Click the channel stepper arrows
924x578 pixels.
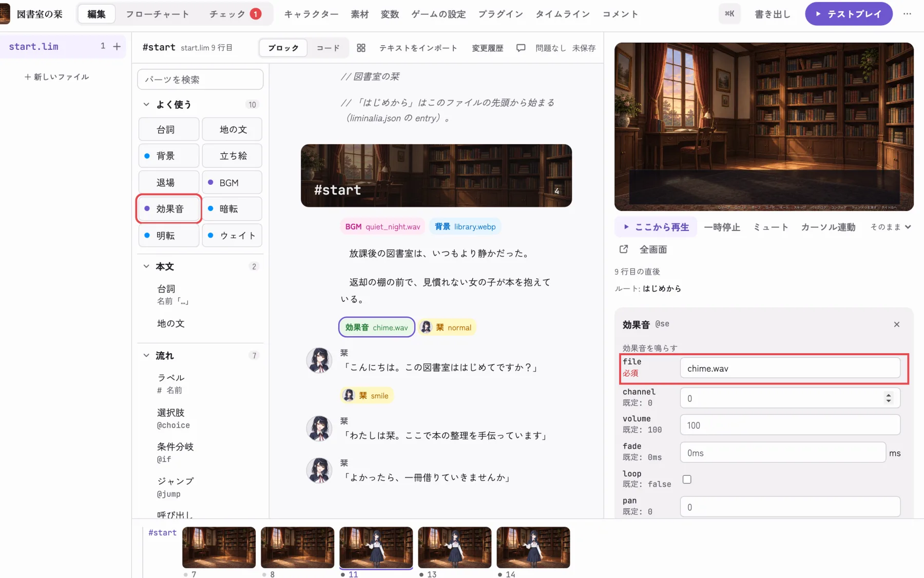[889, 398]
